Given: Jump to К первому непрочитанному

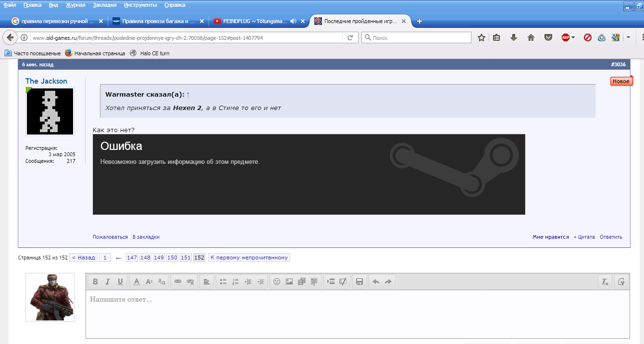Looking at the screenshot, I should 249,258.
